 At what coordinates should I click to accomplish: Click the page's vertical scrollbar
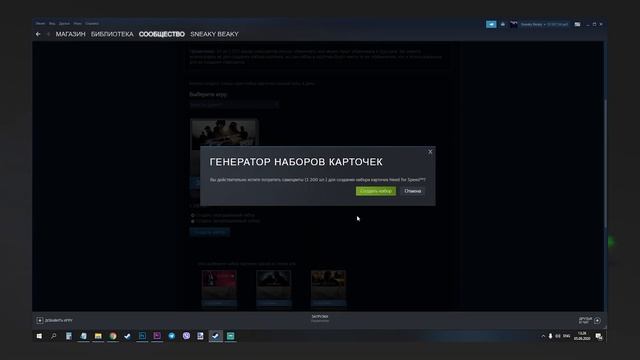pos(605,163)
